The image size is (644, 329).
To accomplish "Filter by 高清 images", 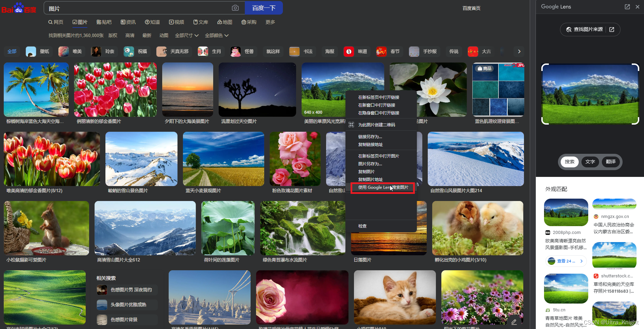I will (130, 35).
